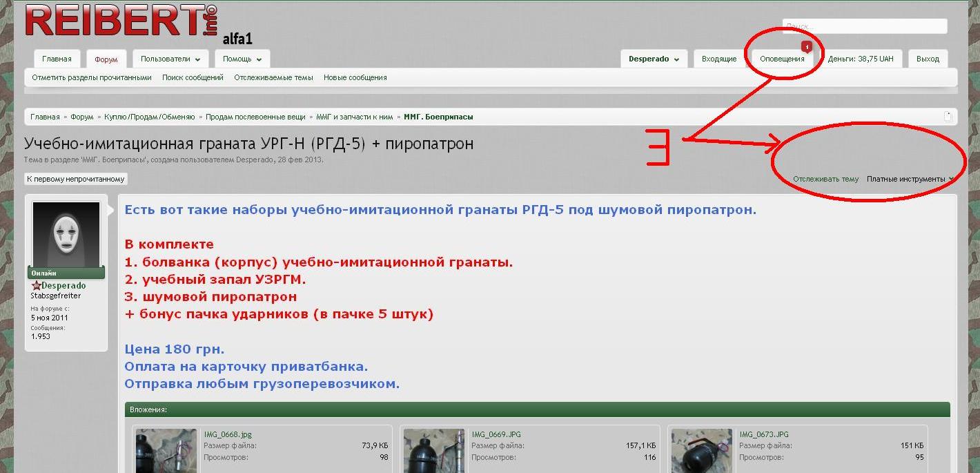Image resolution: width=980 pixels, height=473 pixels.
Task: Open the IMG_0668.jpg filename link
Action: click(x=228, y=434)
